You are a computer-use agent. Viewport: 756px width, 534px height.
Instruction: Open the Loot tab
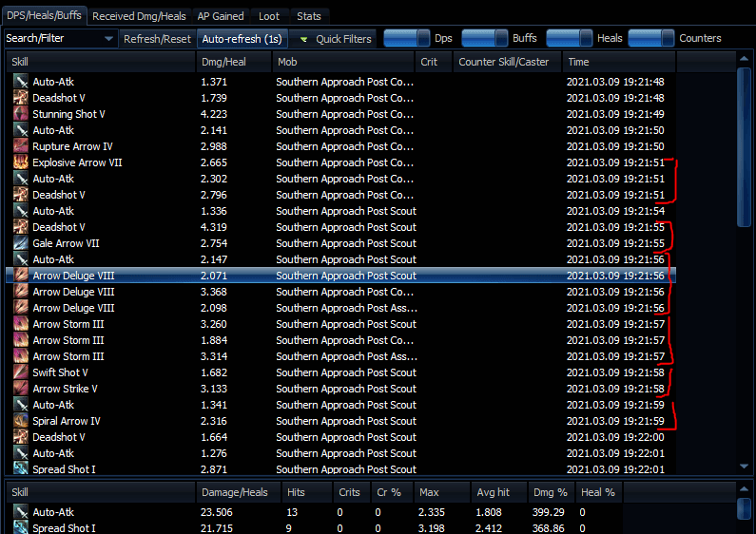coord(269,16)
